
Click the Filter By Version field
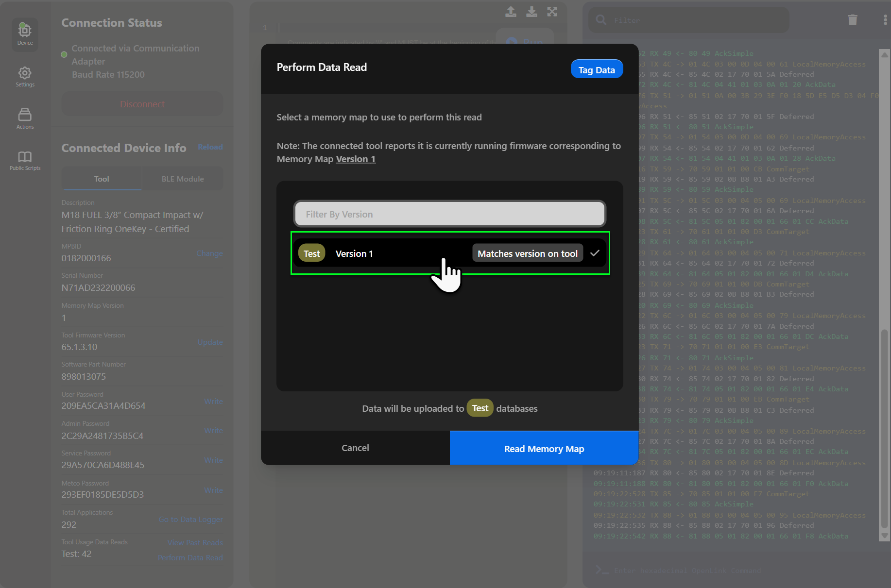450,214
